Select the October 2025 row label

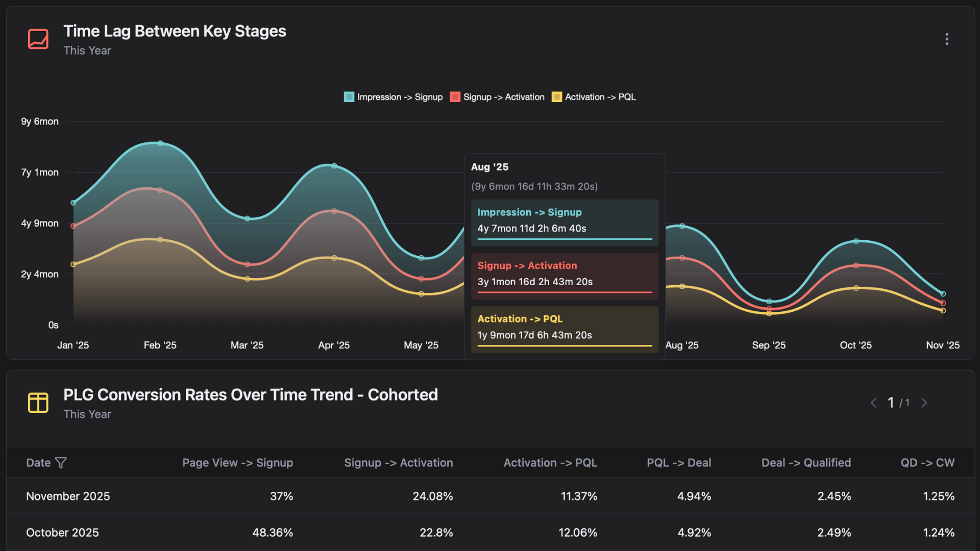62,532
